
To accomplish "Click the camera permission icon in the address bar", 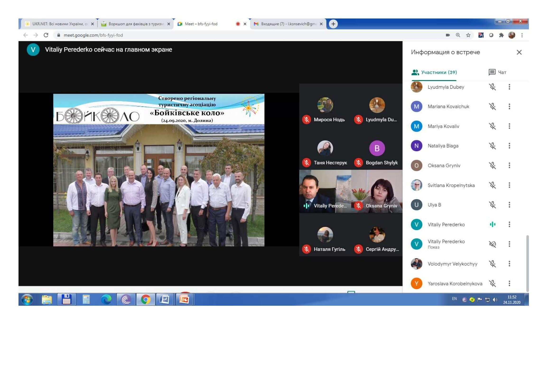I will click(448, 35).
